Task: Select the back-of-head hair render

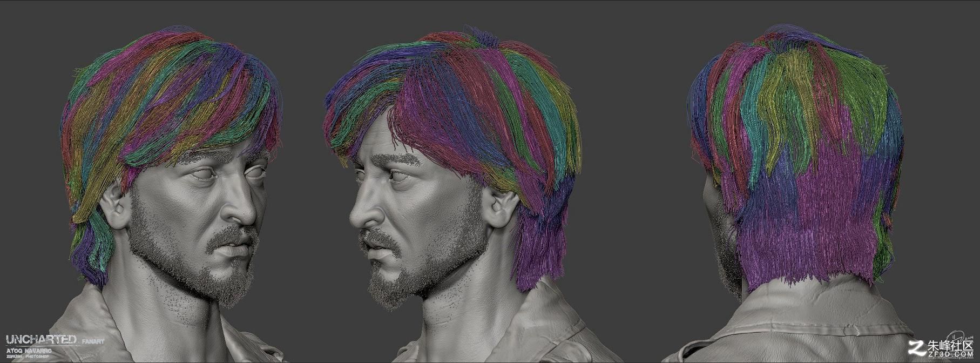Action: tap(795, 158)
